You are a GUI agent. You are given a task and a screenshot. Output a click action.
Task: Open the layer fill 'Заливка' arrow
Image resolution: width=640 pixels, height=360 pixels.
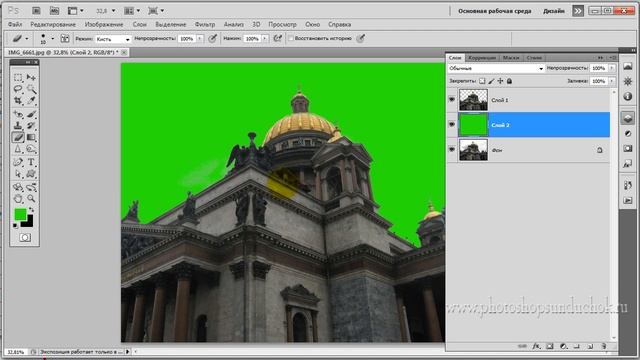click(x=612, y=81)
